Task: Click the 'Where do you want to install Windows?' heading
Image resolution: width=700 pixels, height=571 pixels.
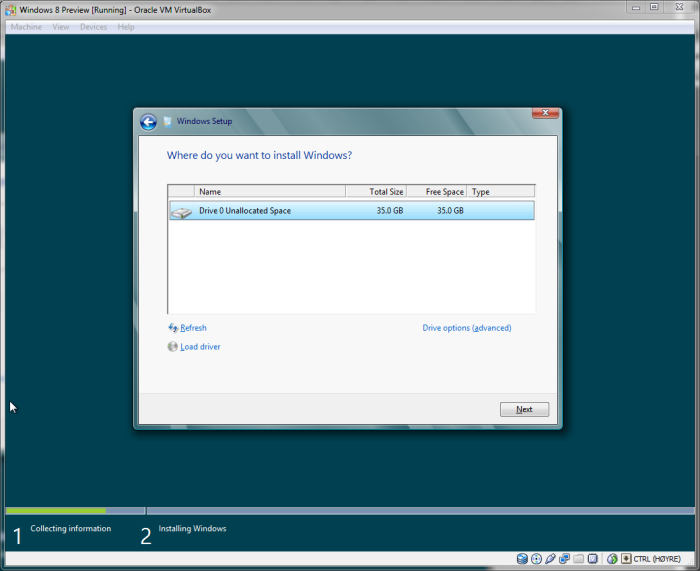Action: pos(259,155)
